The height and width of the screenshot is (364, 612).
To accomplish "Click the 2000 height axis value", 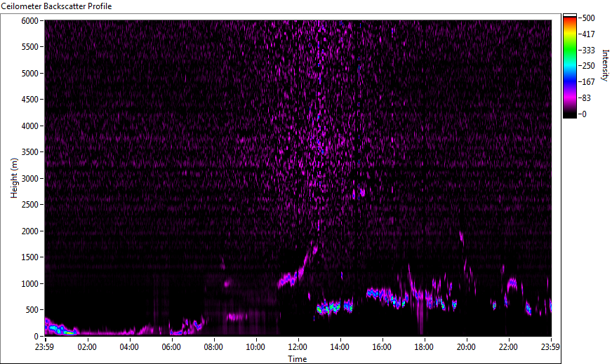I will (30, 231).
